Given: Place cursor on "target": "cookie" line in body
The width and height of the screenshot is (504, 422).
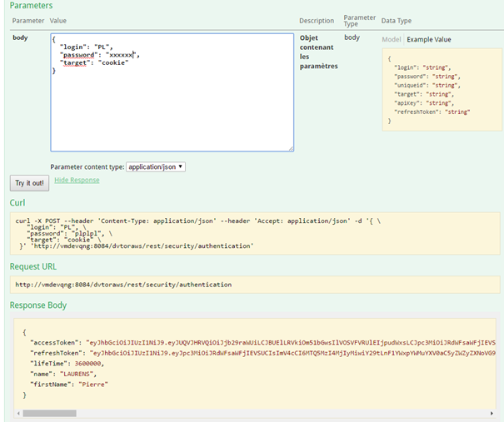Looking at the screenshot, I should click(x=93, y=63).
